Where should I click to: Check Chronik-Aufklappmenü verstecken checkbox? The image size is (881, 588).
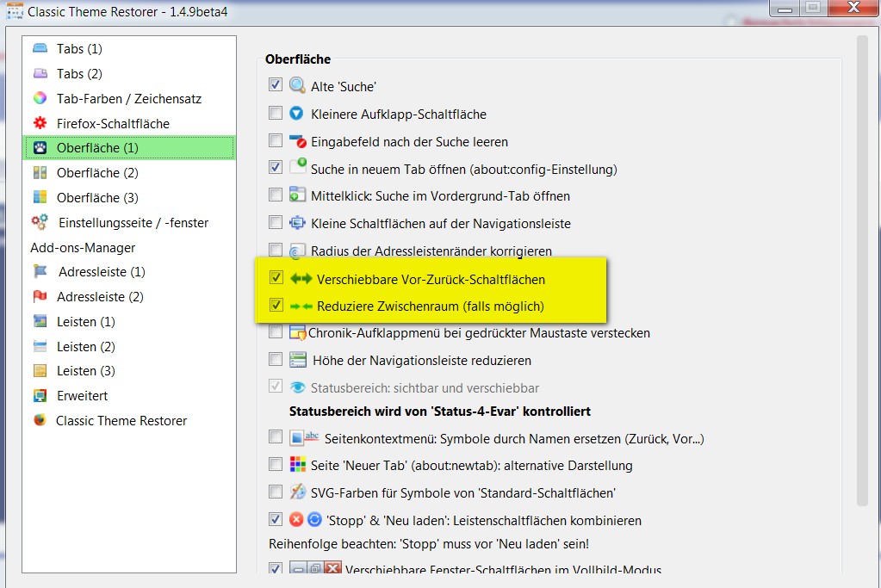(276, 331)
